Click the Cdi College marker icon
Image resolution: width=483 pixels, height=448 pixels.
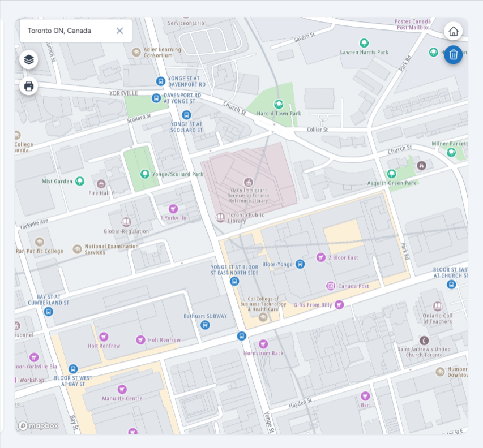click(263, 317)
